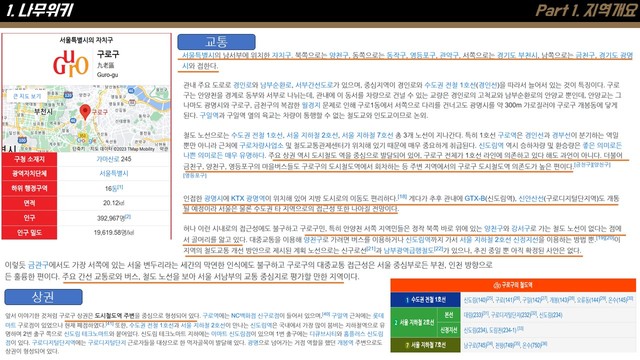The image size is (640, 360).
Task: Open the '동작구' link
Action: 395,55
